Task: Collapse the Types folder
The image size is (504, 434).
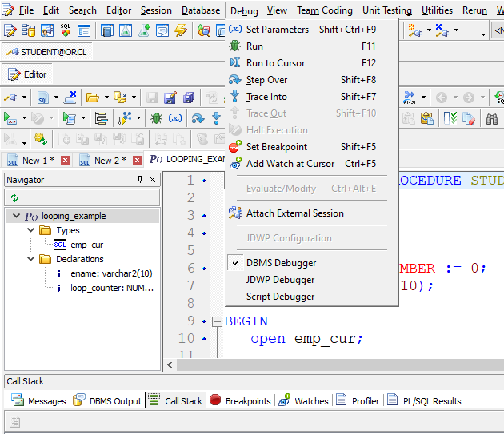Action: click(x=30, y=230)
